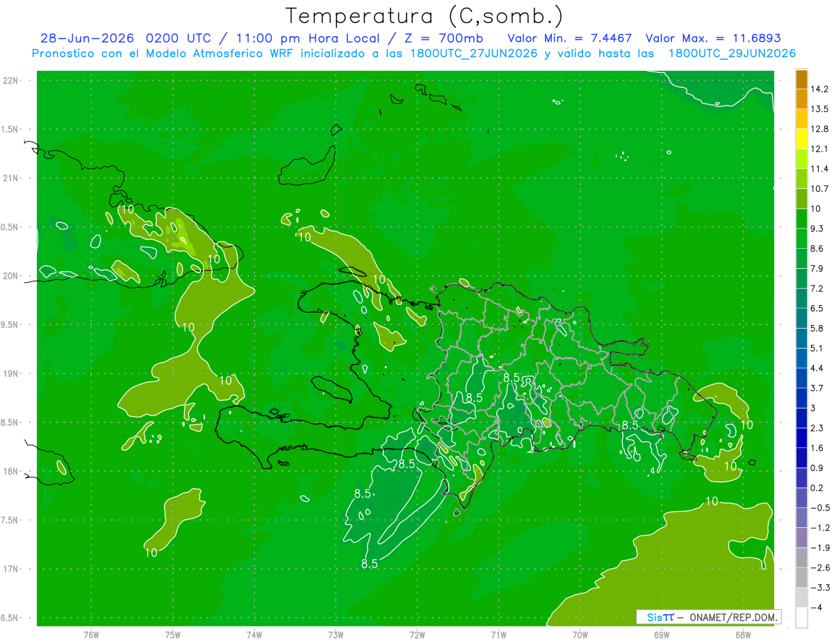834x644 pixels.
Task: Click the "9.3" color bar label
Action: point(818,229)
